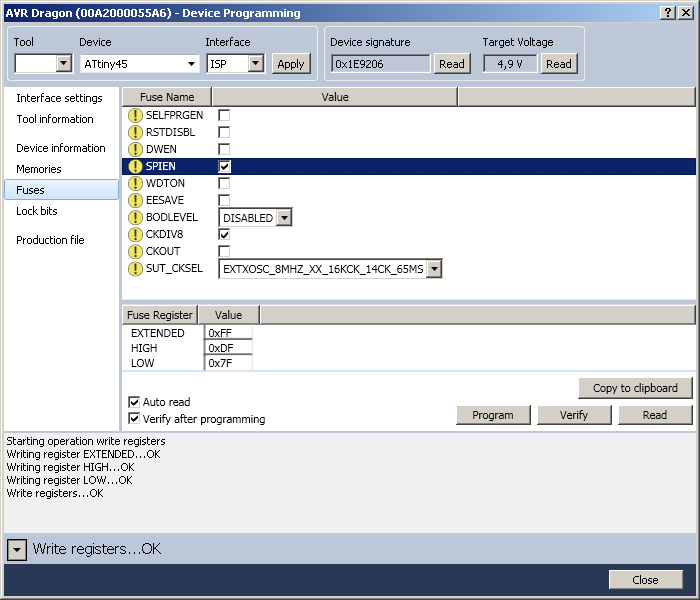Click the Device signature field 0x1E9206
700x600 pixels.
pos(380,64)
